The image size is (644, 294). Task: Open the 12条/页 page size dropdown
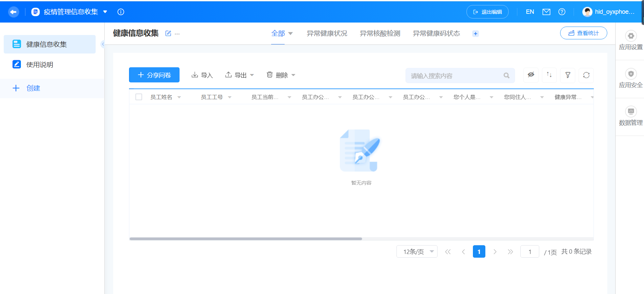coord(417,252)
